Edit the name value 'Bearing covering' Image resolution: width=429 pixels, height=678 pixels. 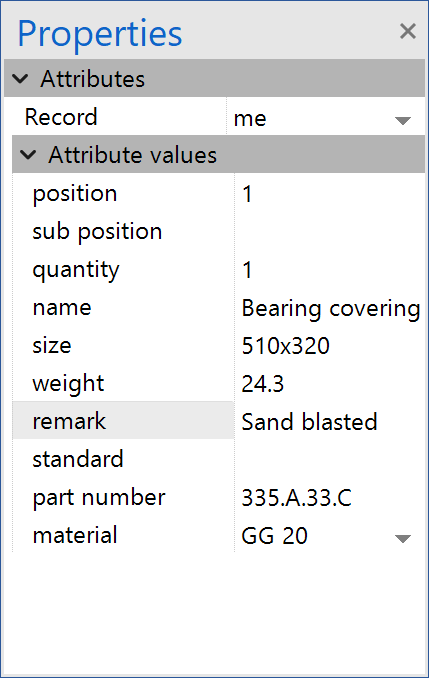point(330,307)
